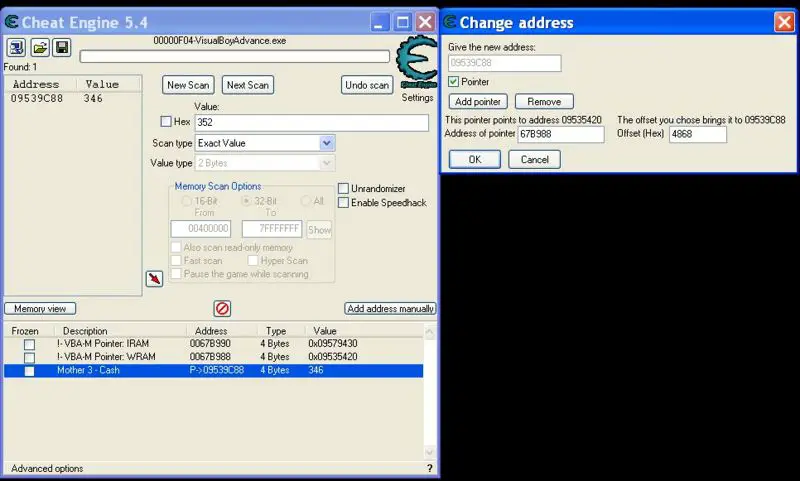This screenshot has height=481, width=800.
Task: Click the Value input field containing 352
Action: tap(312, 122)
